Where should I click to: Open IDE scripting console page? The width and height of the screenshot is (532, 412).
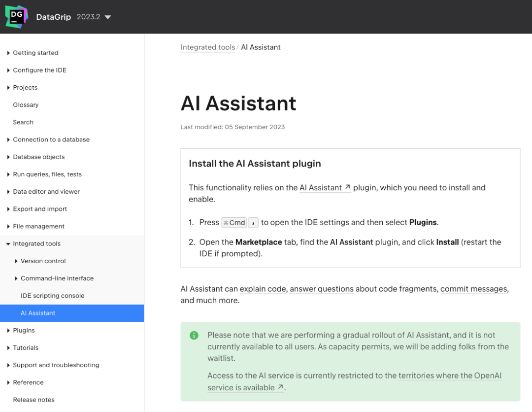click(x=52, y=296)
